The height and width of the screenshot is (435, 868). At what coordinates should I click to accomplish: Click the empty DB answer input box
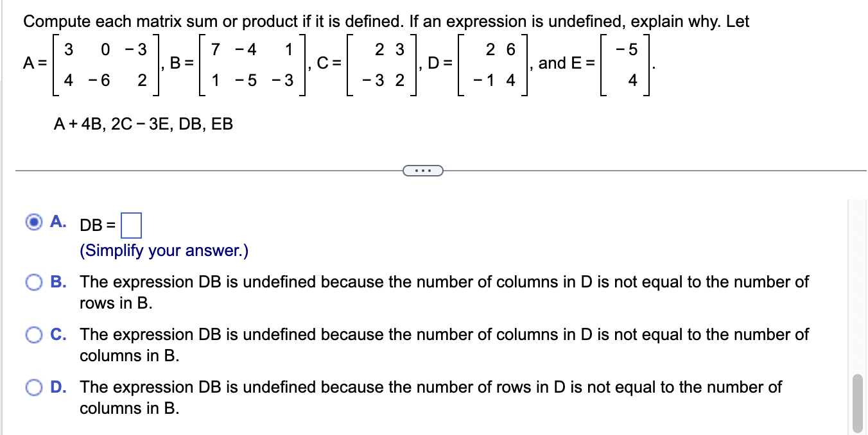pos(133,225)
